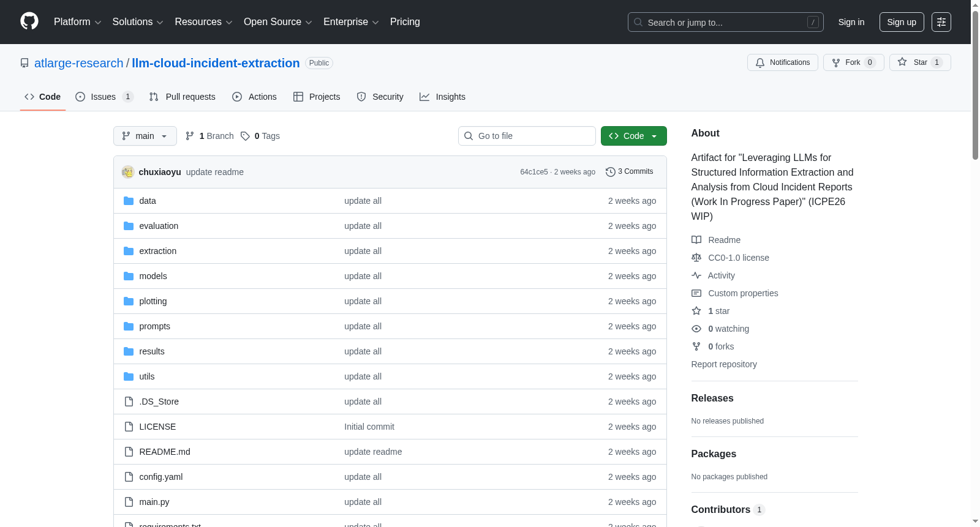The image size is (980, 527).
Task: Click the plotting folder icon
Action: point(129,301)
